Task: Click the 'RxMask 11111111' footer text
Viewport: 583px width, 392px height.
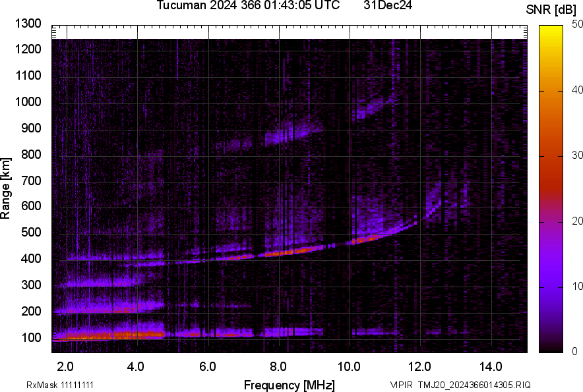Action: pos(60,385)
